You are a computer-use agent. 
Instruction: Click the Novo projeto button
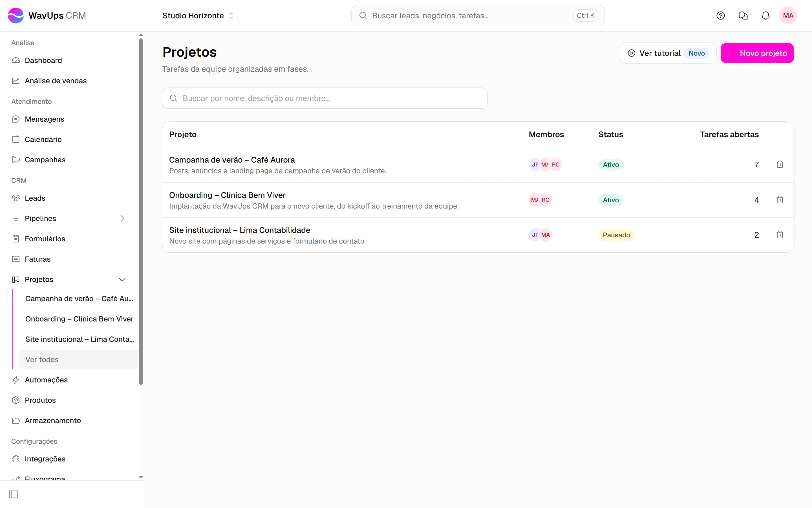[757, 53]
